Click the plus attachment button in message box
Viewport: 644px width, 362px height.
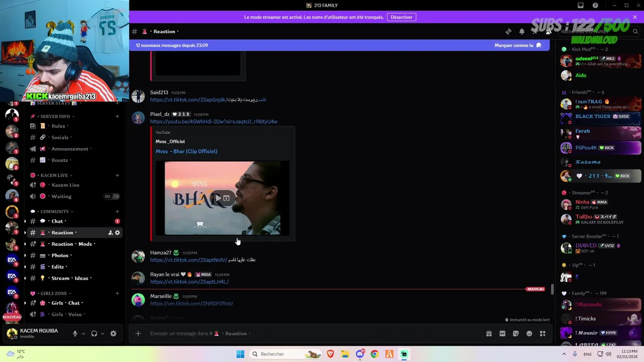[x=138, y=333]
